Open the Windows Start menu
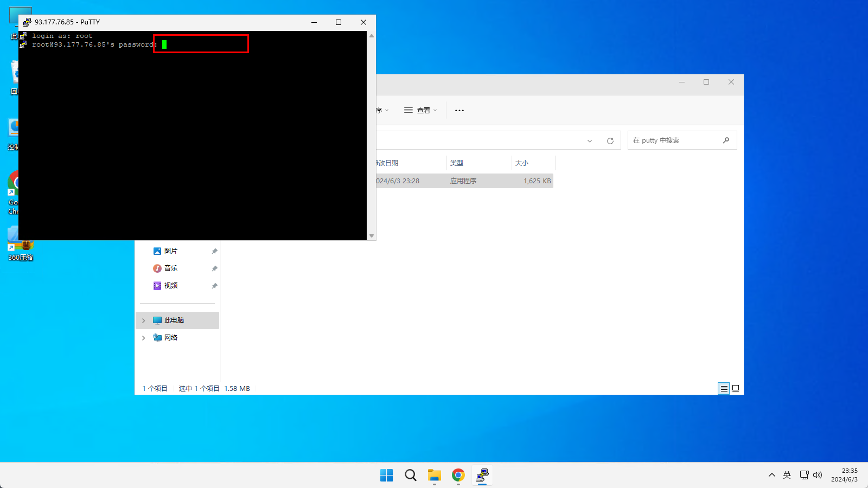Viewport: 868px width, 488px height. coord(387,476)
